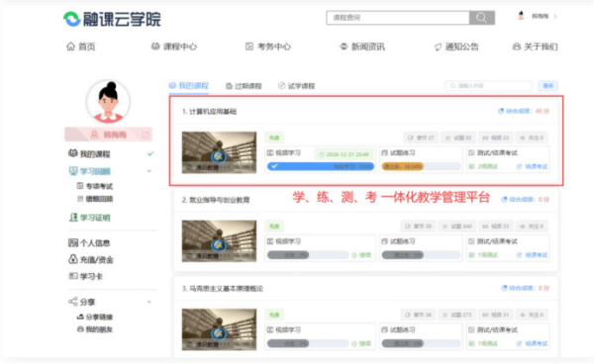Screen dimensions: 594x364
Task: Open 错题回顾 under 学习回顾
Action: click(x=95, y=199)
